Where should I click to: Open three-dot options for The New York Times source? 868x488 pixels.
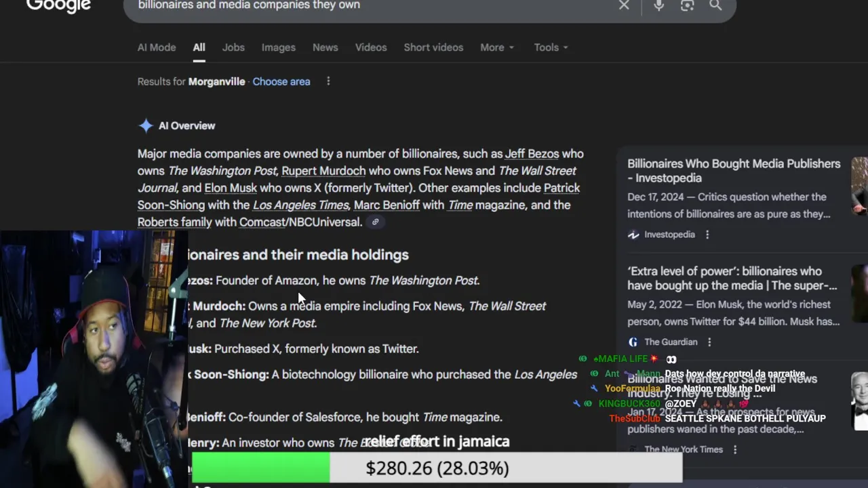click(x=735, y=449)
